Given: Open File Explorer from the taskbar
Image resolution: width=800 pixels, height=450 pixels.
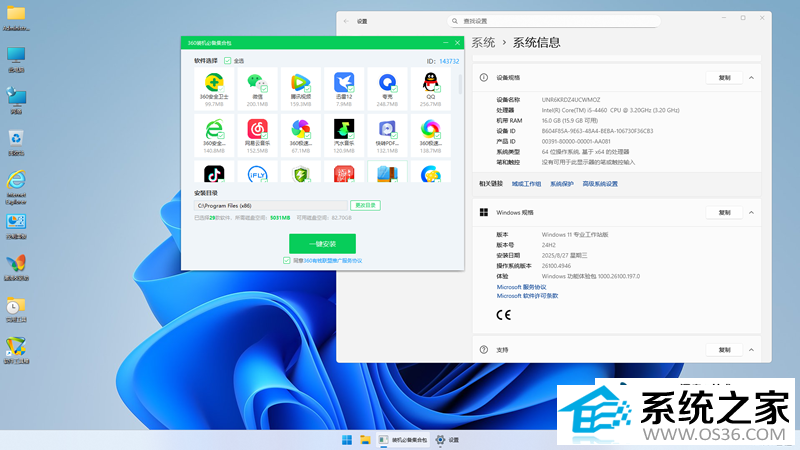Looking at the screenshot, I should (365, 440).
